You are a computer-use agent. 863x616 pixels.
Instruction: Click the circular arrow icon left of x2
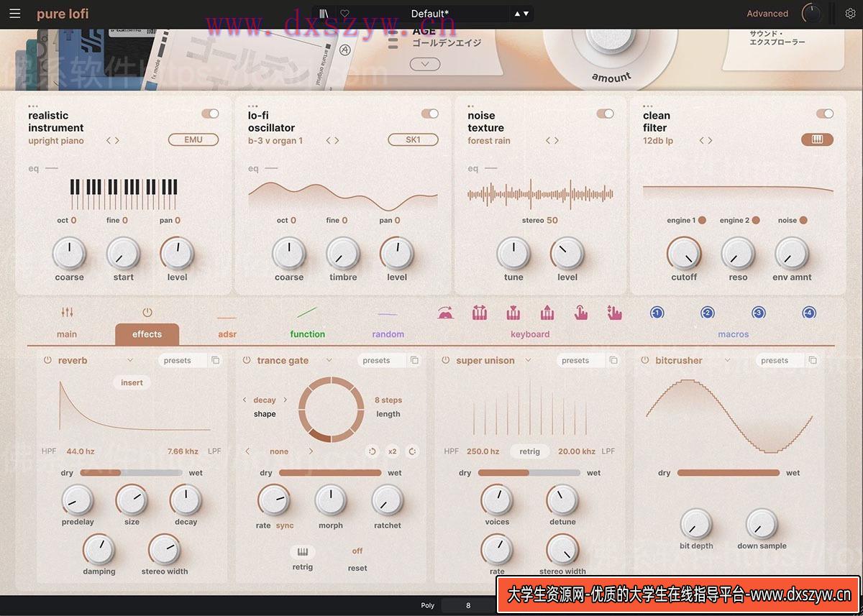pos(372,451)
